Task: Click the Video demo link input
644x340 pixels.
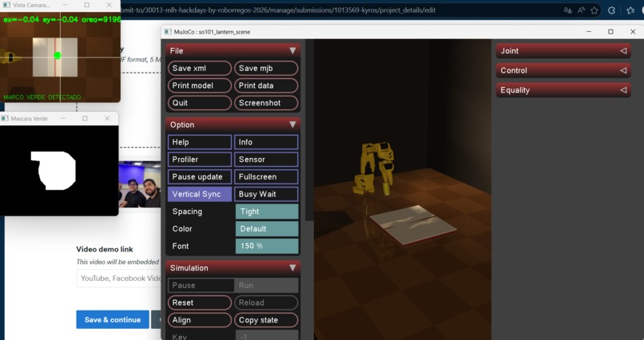Action: (119, 278)
